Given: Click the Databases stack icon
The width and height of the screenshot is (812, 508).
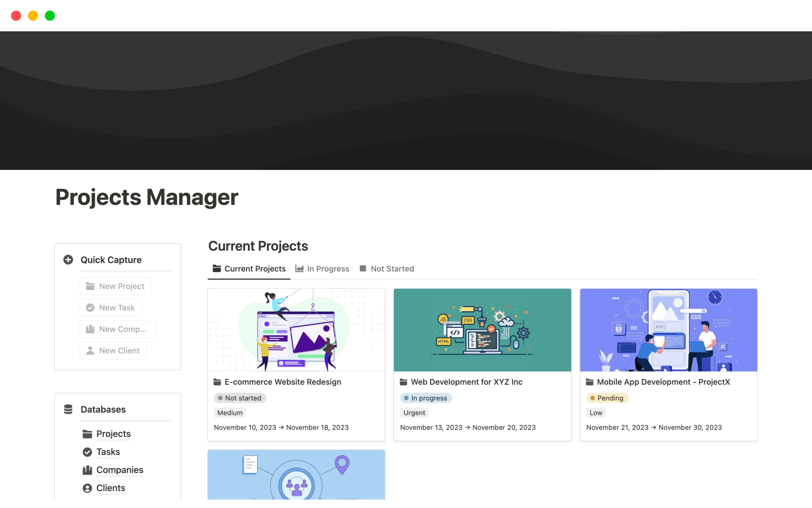Looking at the screenshot, I should click(x=68, y=409).
